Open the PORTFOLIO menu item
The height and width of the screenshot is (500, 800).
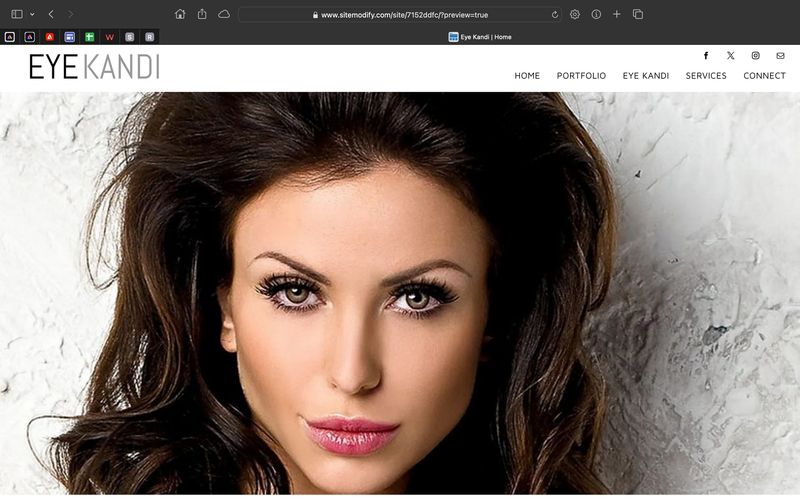pos(581,76)
